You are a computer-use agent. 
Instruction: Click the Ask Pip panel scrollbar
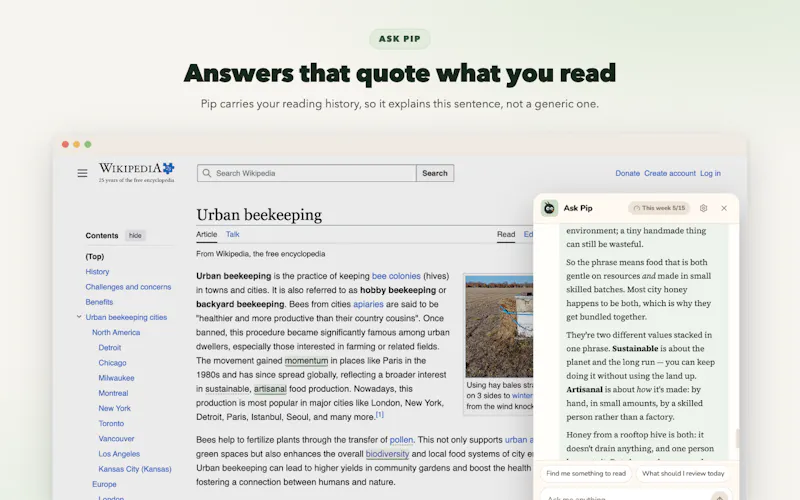[x=737, y=438]
